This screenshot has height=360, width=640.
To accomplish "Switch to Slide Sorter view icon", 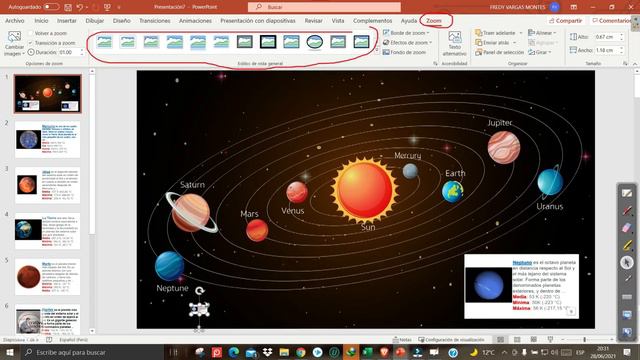I will [x=517, y=340].
